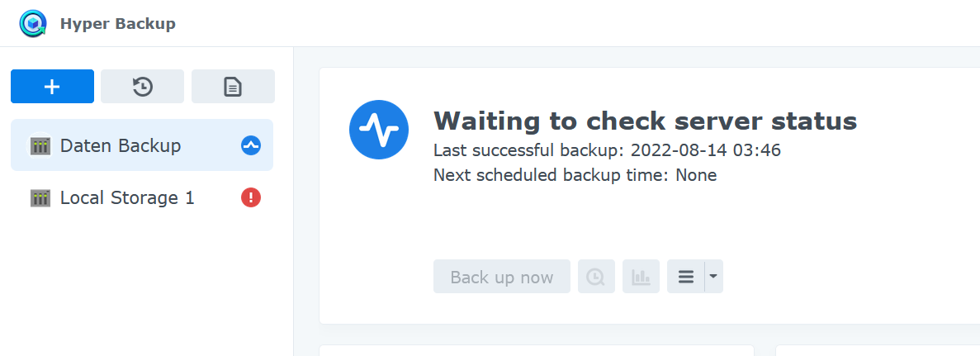Click the Last successful backup date line
This screenshot has width=980, height=356.
click(x=607, y=150)
